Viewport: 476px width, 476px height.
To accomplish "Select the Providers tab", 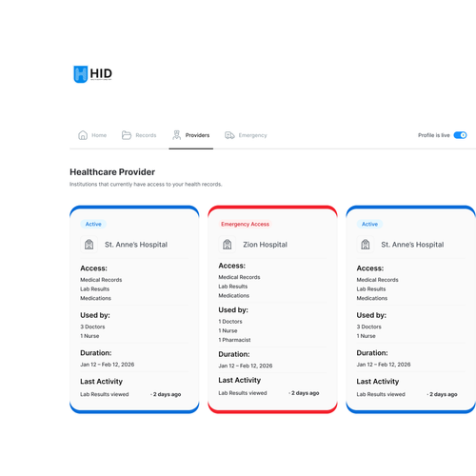I will tap(190, 135).
